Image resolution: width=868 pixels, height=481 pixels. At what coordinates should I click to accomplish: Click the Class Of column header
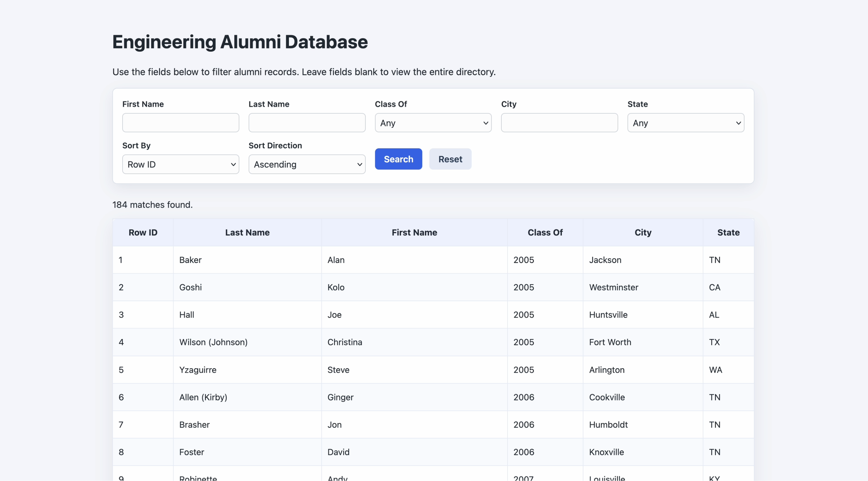coord(545,233)
